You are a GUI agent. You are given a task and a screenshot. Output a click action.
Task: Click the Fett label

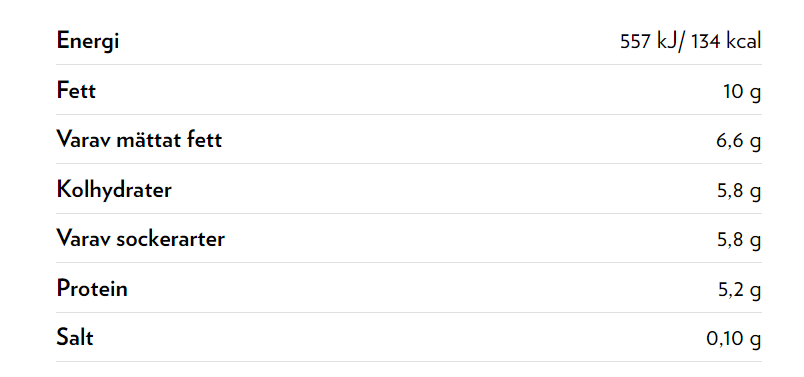(76, 91)
